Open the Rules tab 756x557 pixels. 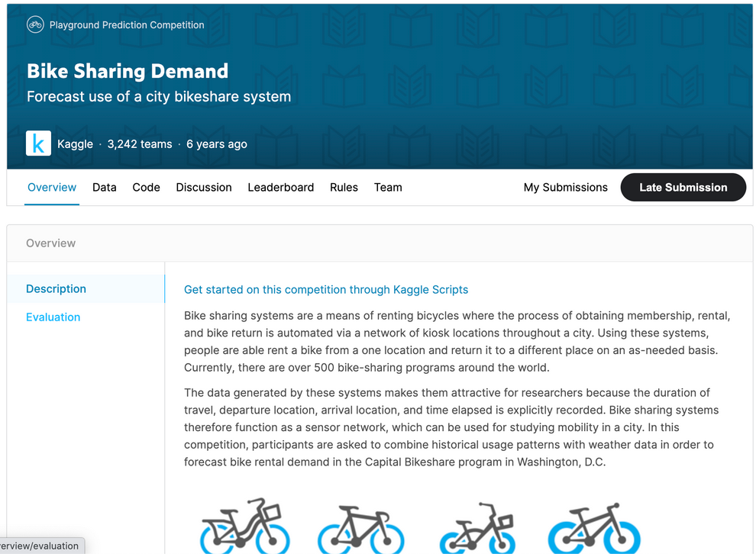tap(344, 187)
